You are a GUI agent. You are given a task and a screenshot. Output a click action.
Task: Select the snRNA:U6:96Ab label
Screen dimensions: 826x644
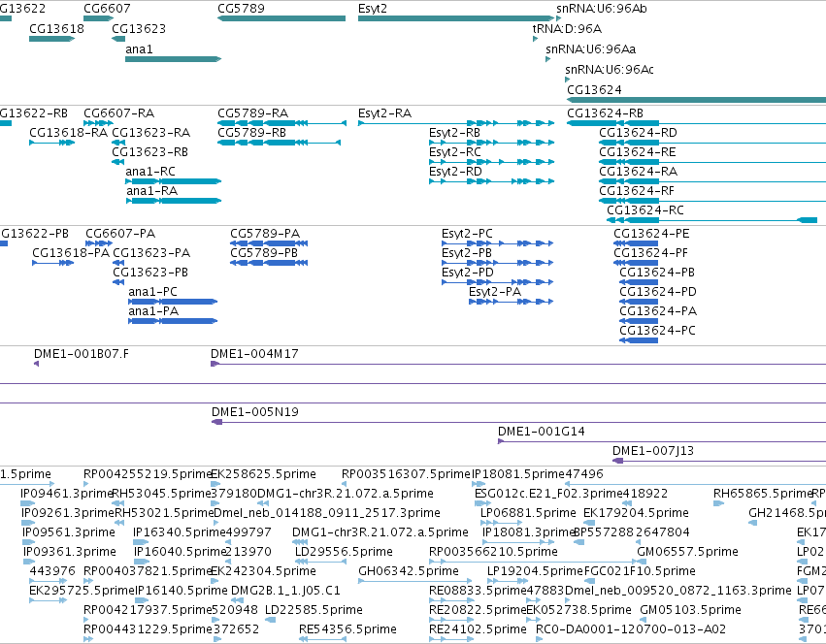tap(602, 9)
